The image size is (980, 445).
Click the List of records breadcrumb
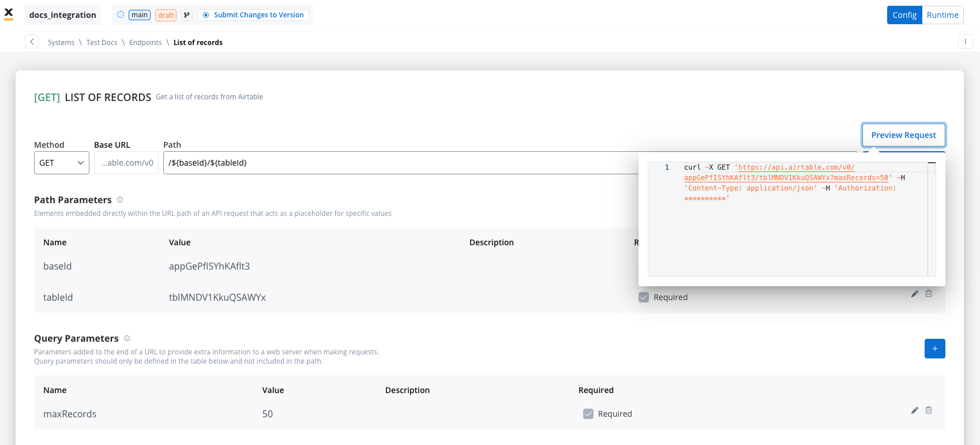[198, 43]
